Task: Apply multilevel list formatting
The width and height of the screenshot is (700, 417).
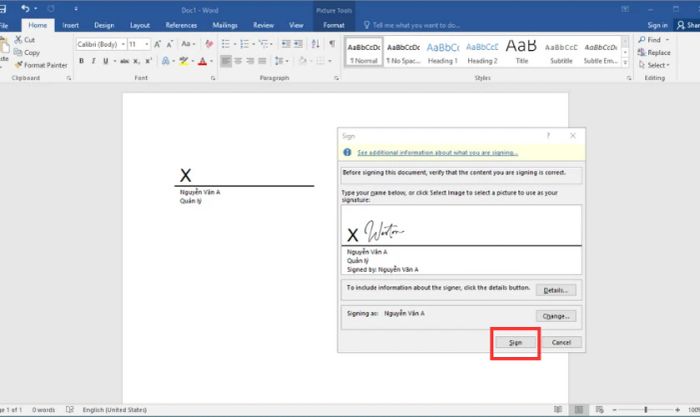Action: tap(263, 44)
